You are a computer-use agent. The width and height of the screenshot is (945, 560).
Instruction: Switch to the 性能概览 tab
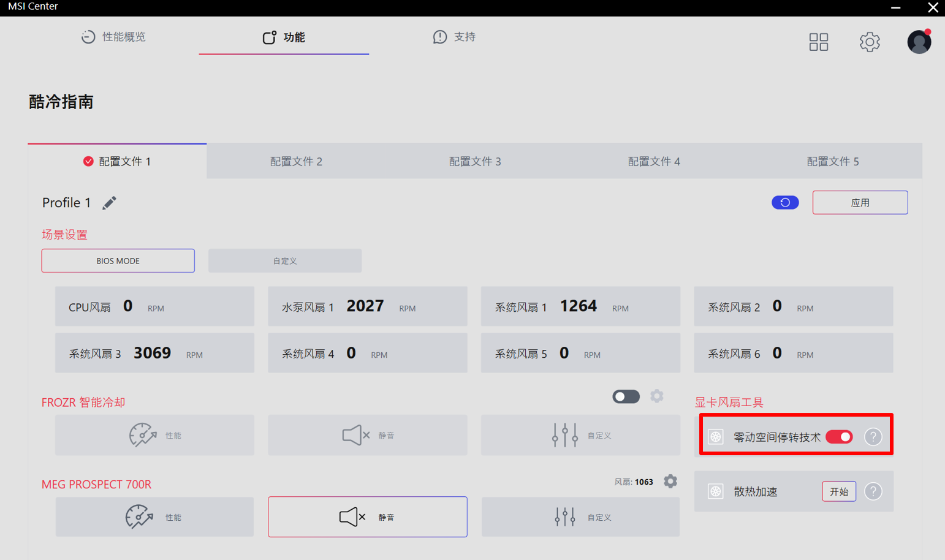tap(114, 37)
